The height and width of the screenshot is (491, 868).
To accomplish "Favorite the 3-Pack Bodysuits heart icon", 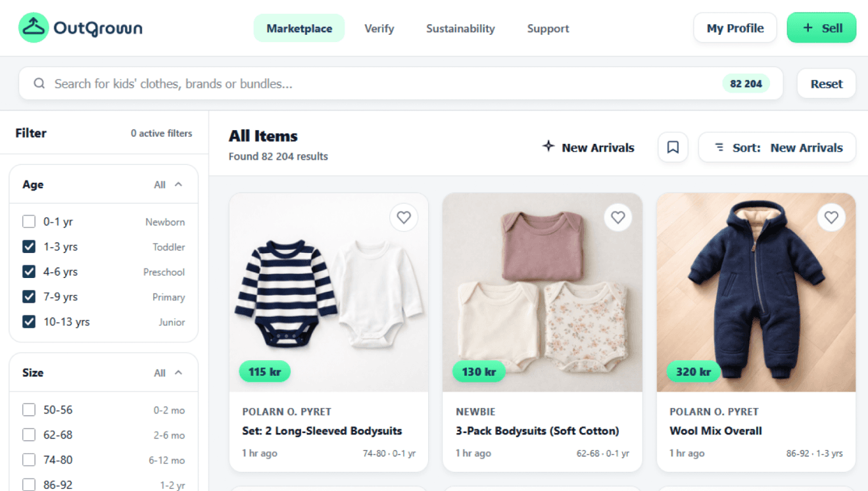I will point(617,218).
